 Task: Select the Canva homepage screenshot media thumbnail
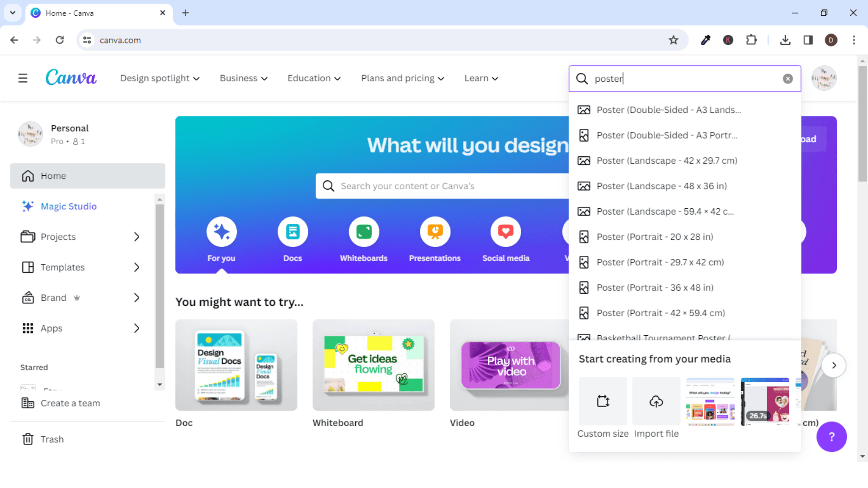[710, 401]
